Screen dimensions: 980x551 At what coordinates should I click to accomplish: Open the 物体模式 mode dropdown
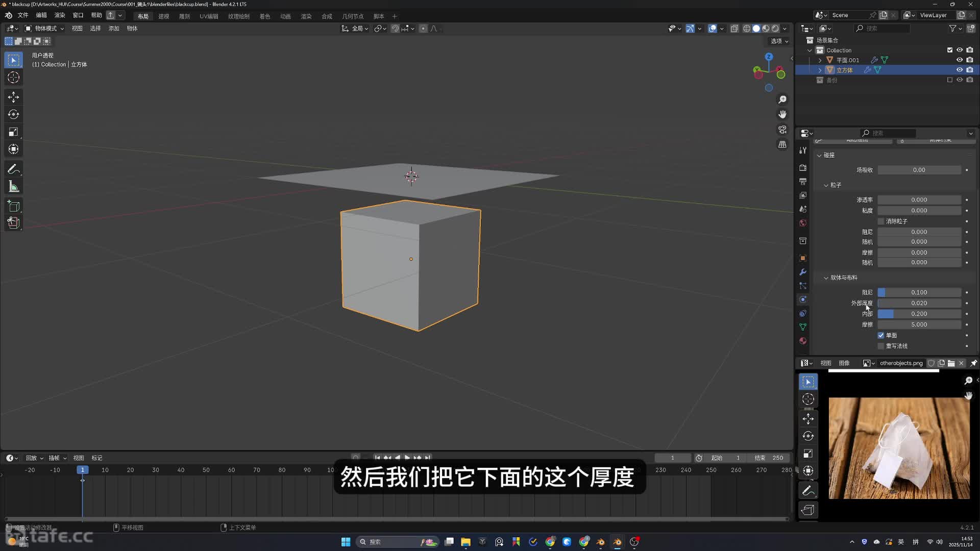coord(44,29)
